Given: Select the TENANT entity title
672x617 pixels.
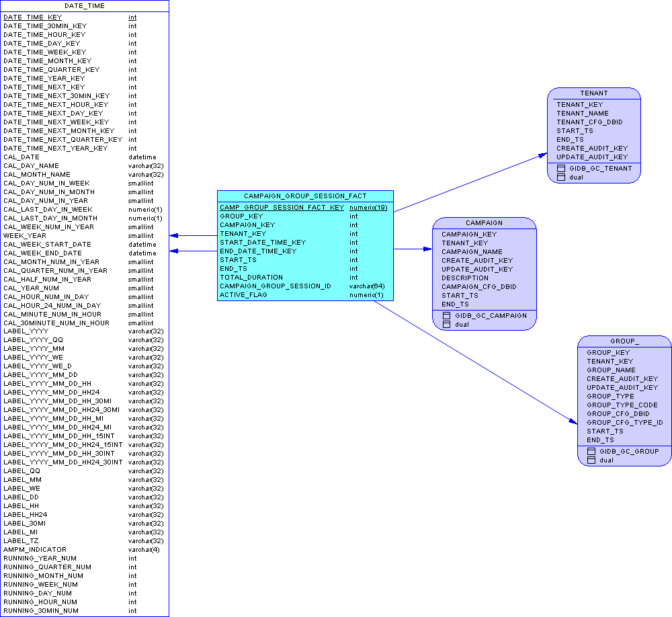Looking at the screenshot, I should click(594, 93).
